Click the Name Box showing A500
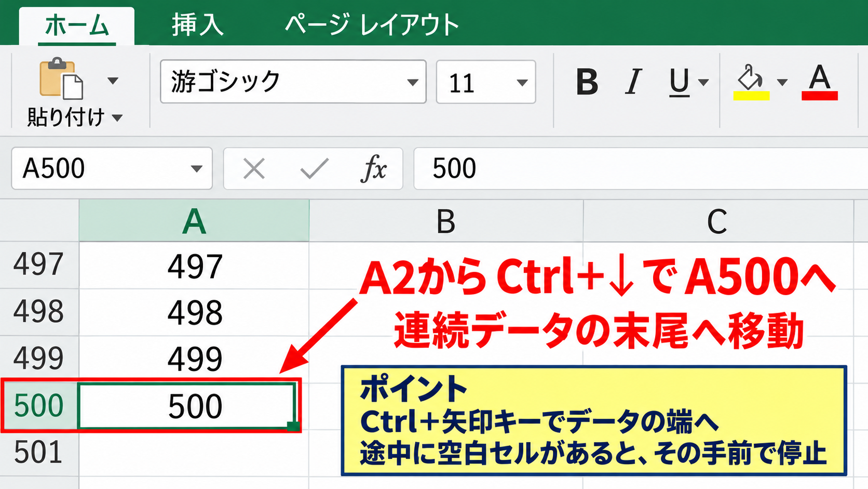This screenshot has width=868, height=489. (x=112, y=168)
